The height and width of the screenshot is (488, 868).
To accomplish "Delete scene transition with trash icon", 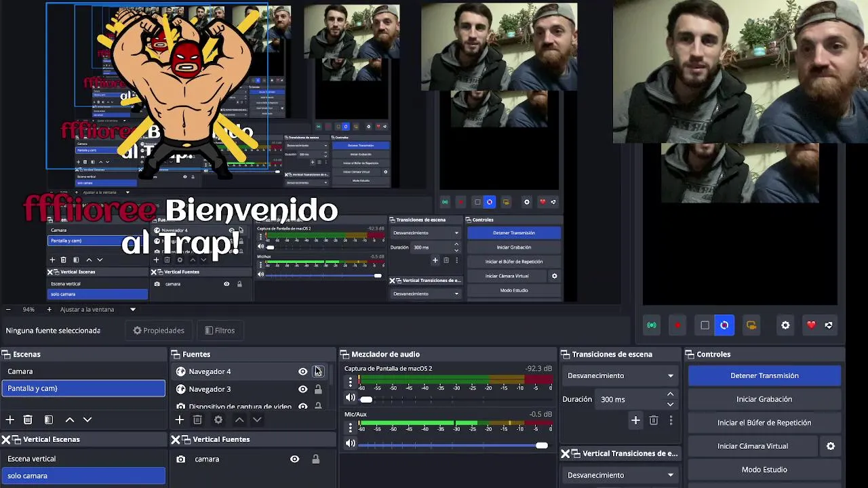I will pyautogui.click(x=654, y=420).
